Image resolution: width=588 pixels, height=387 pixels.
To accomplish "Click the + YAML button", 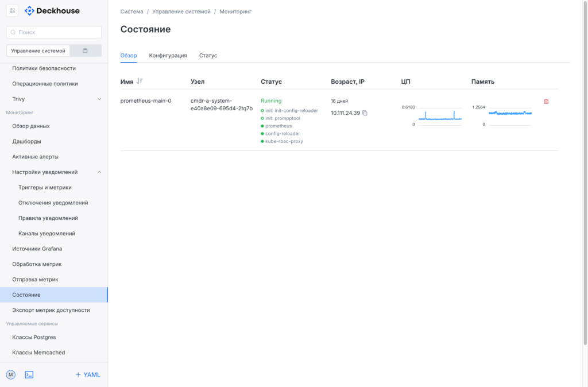I will pyautogui.click(x=88, y=374).
